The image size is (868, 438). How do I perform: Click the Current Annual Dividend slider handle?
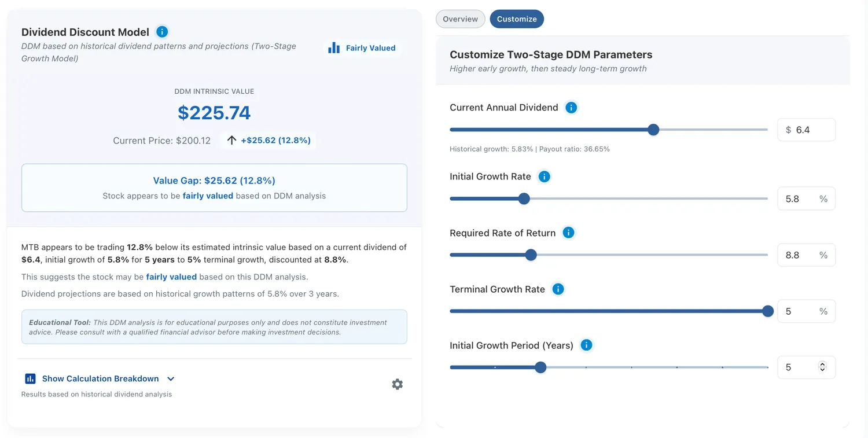653,130
